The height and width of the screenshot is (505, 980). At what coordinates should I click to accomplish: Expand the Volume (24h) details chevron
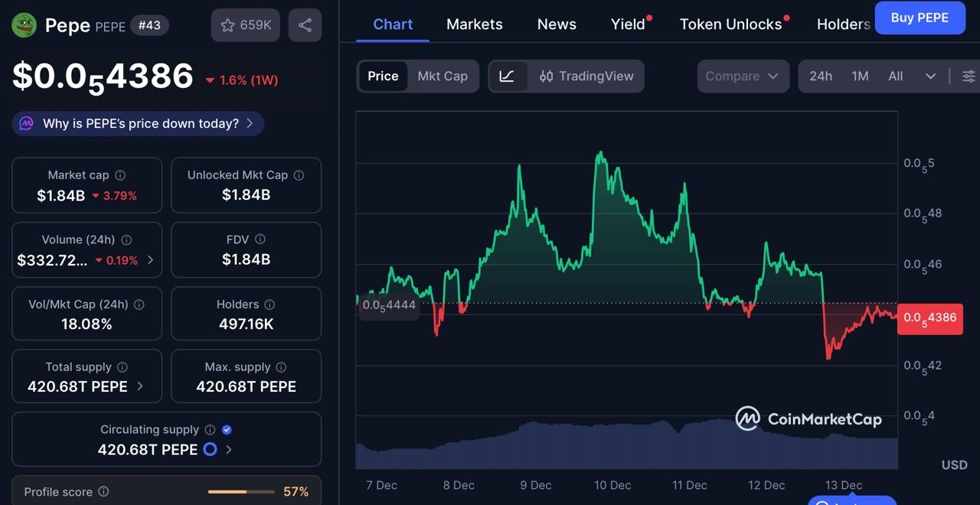(151, 260)
